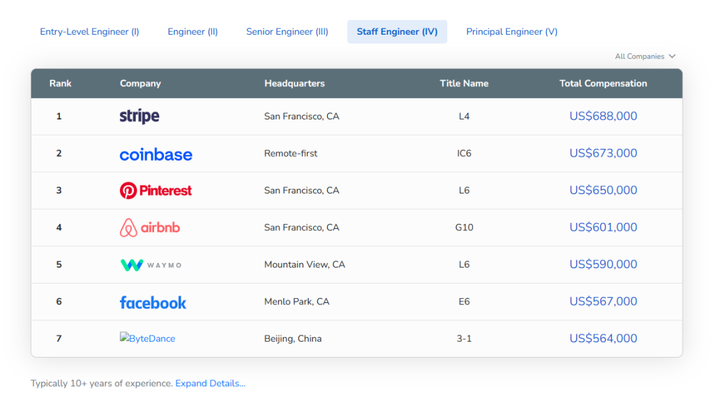Select the Engineer (II) tab
Viewport: 720px width, 407px height.
click(x=192, y=32)
